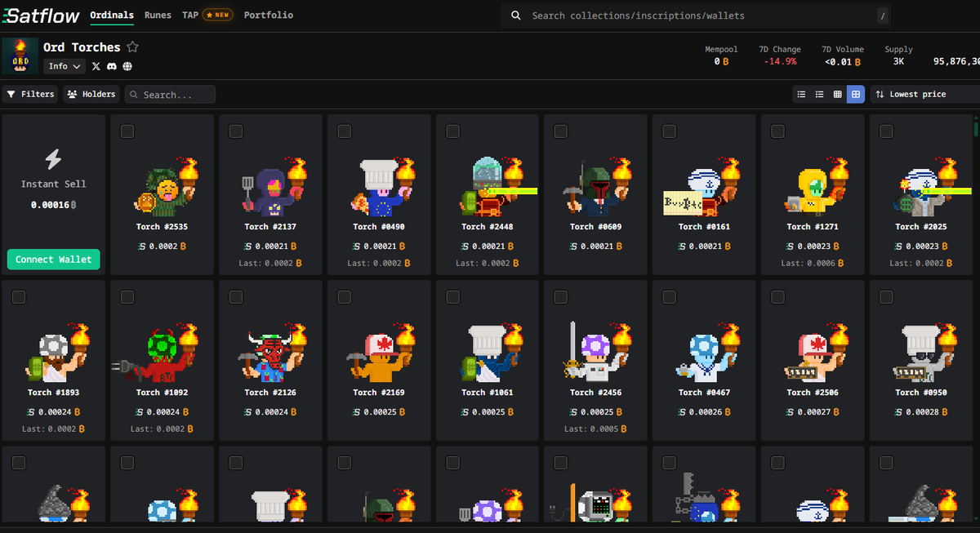Tick the checkbox on Torch #2535
980x533 pixels.
coord(127,131)
